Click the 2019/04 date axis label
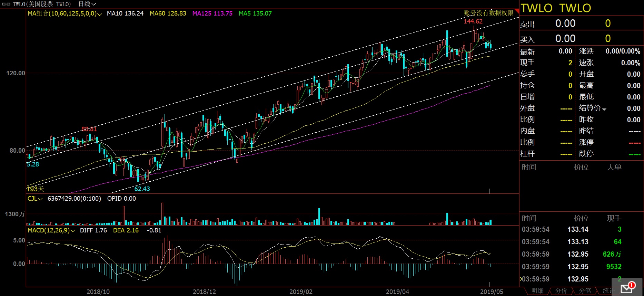 click(397, 292)
